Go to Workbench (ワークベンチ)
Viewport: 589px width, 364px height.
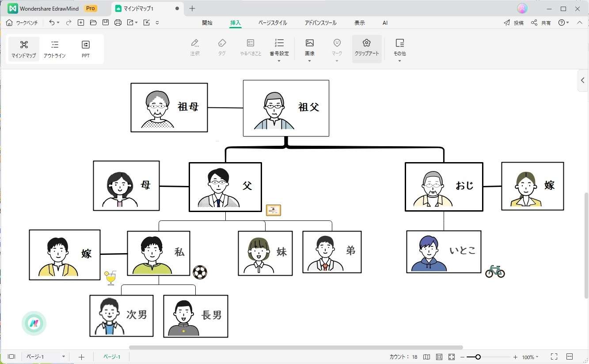point(22,23)
